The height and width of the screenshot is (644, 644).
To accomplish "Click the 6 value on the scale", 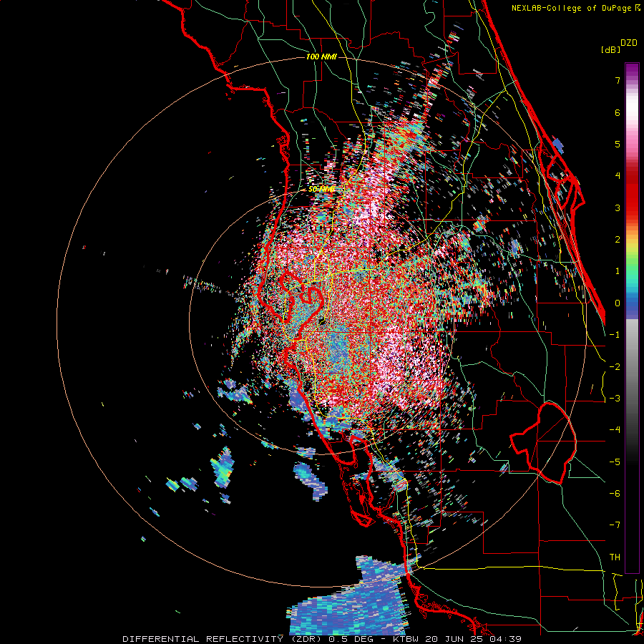I will 618,112.
